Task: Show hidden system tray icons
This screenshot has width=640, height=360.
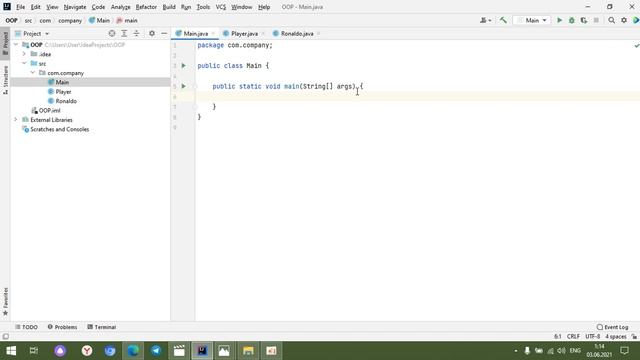Action: [516, 351]
